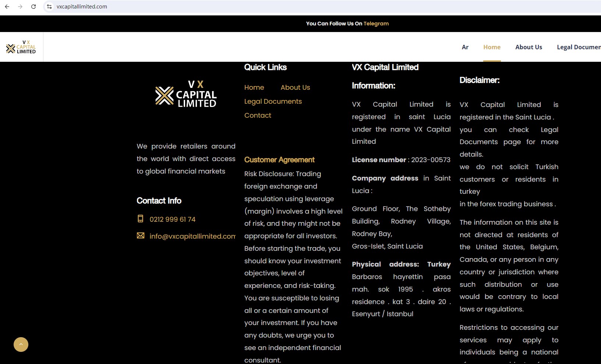Viewport: 601px width, 364px height.
Task: Click the Disclaimer: heading
Action: 480,80
